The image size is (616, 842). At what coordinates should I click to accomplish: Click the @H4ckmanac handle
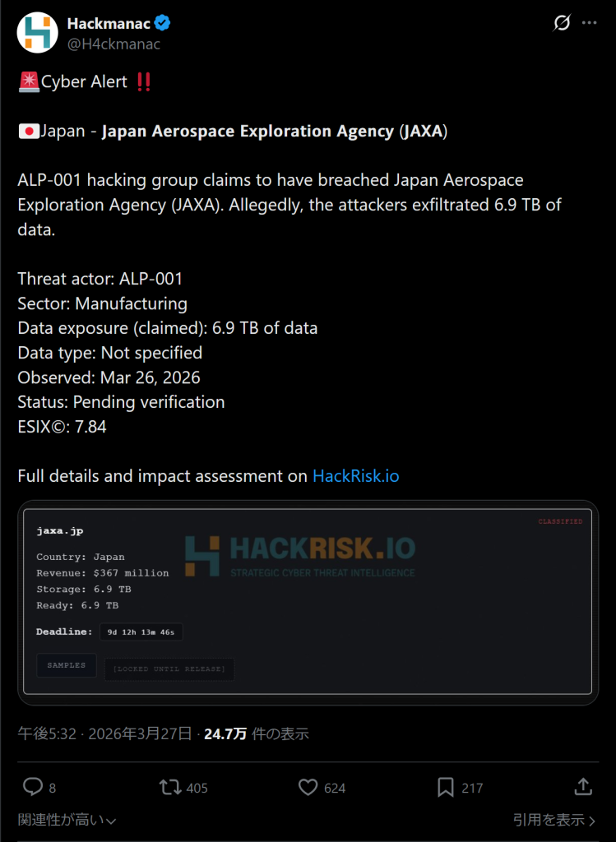point(113,44)
